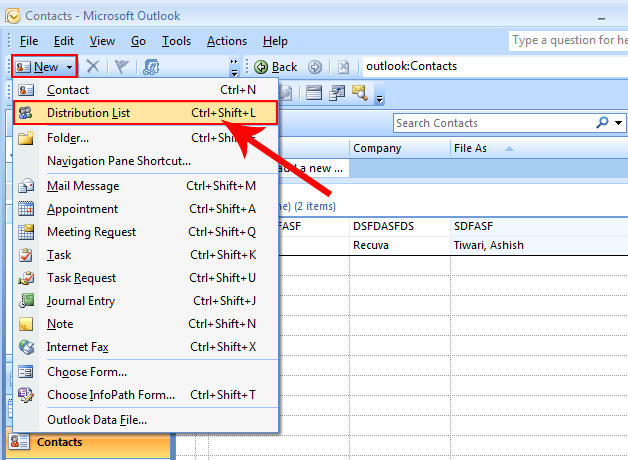The height and width of the screenshot is (460, 628).
Task: Open the Go menu
Action: (138, 41)
